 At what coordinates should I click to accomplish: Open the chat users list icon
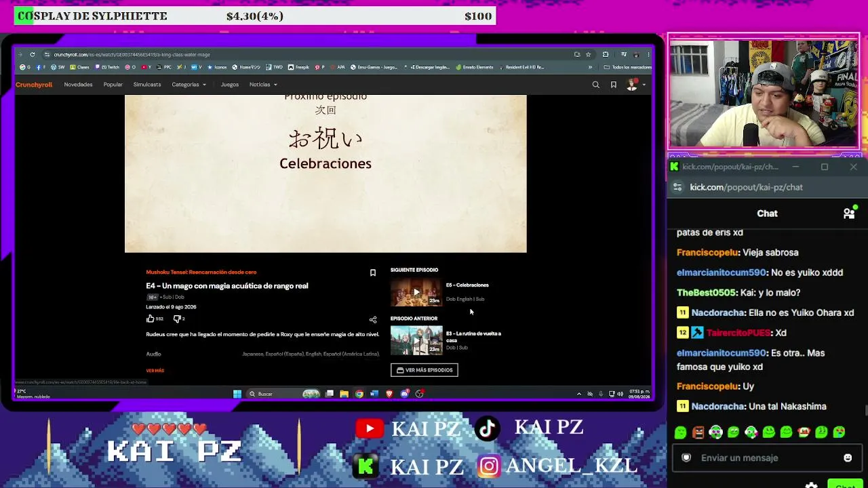click(849, 213)
